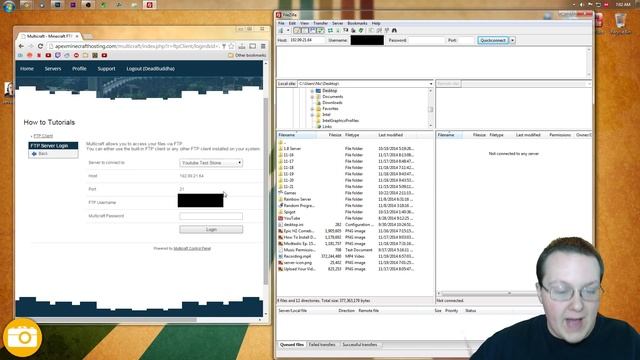Select the Spigot folder in local list
640x360 pixels.
click(x=289, y=212)
